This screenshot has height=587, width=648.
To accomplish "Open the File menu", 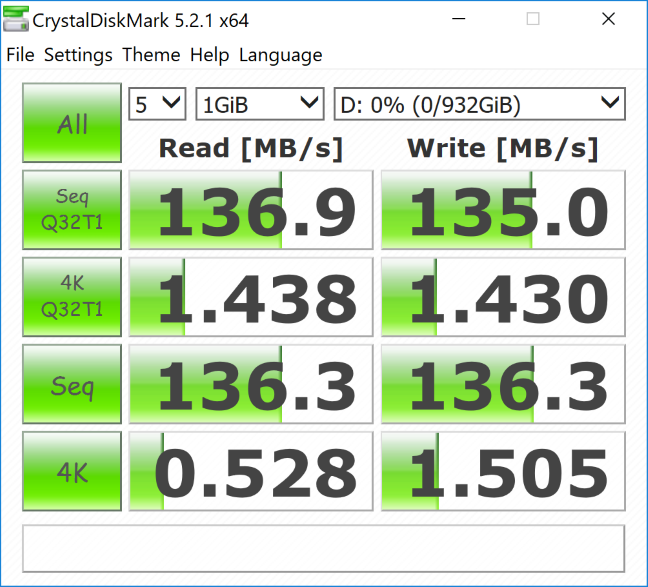I will click(20, 55).
